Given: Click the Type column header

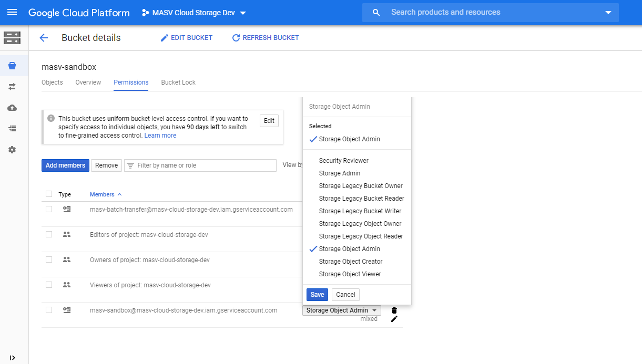Looking at the screenshot, I should (65, 194).
